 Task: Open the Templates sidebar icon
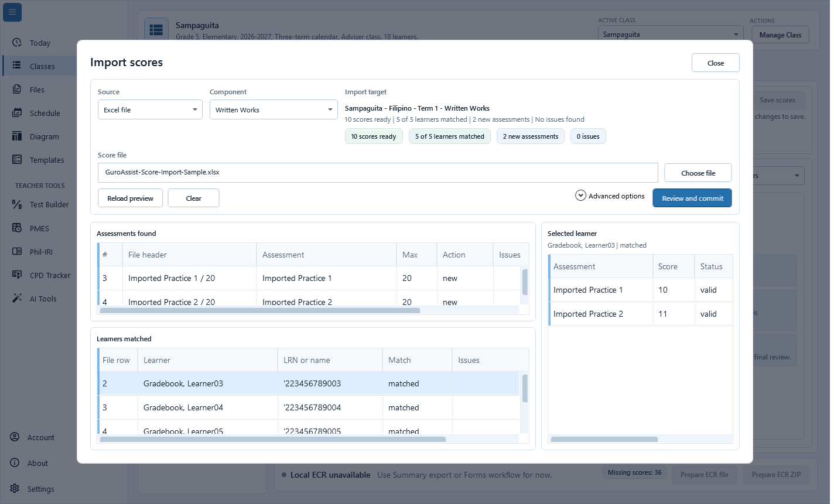[16, 160]
